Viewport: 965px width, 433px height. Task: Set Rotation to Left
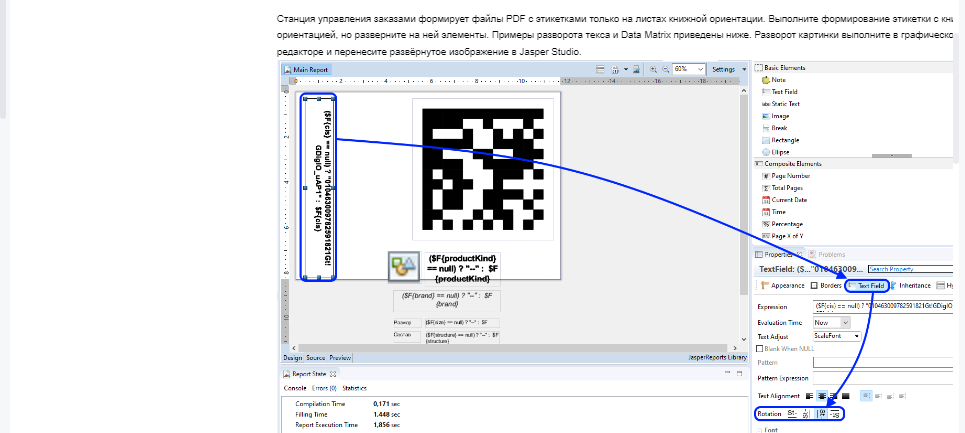tap(806, 414)
